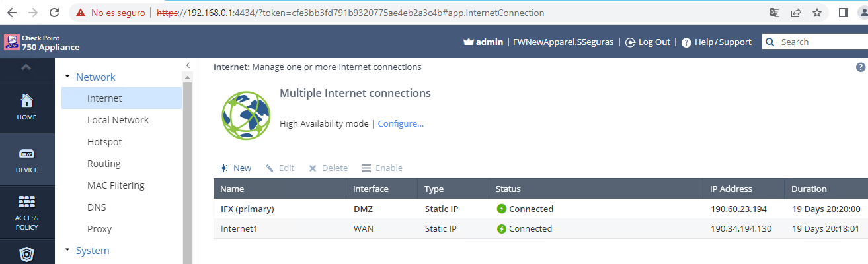Click Configure link for High Availability
Screen dimensions: 868x264
point(401,123)
